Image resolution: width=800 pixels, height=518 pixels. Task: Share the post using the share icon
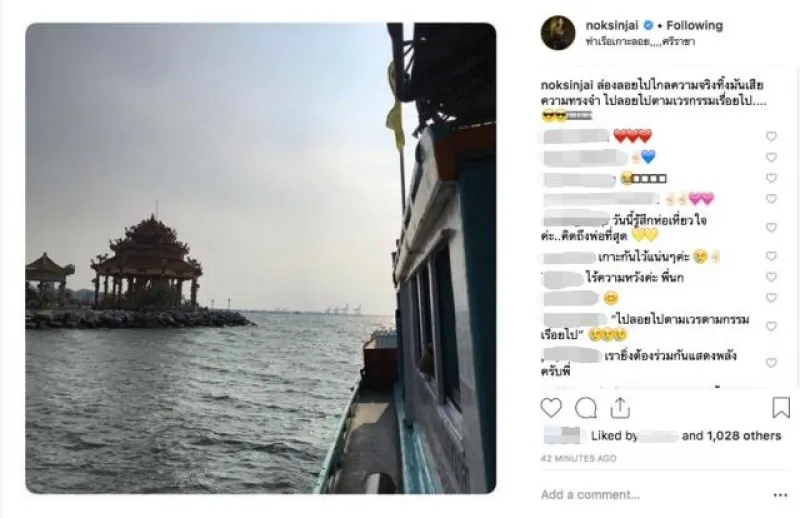tap(620, 407)
